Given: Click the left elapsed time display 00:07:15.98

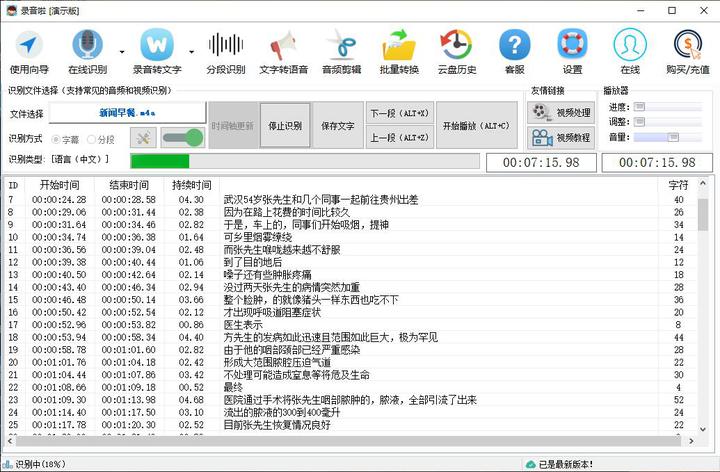Looking at the screenshot, I should tap(541, 163).
